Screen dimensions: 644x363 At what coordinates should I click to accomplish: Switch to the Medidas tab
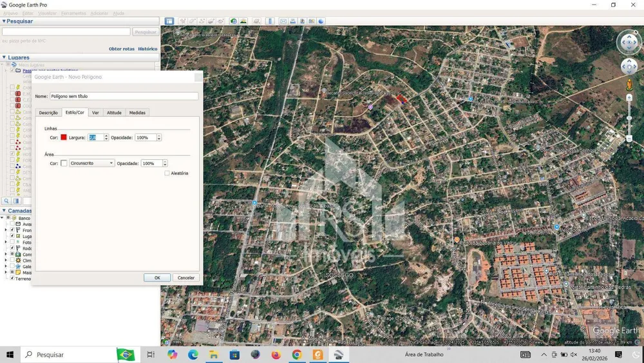[137, 113]
